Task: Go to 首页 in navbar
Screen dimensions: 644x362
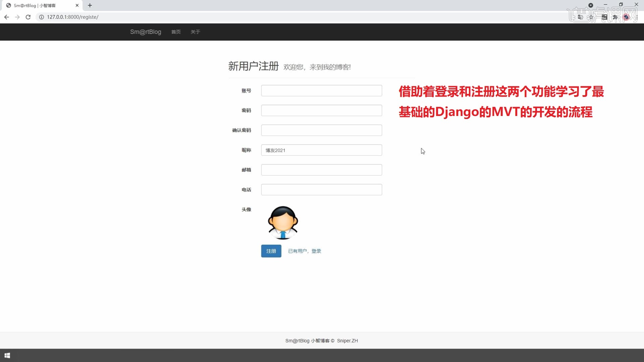Action: 176,32
